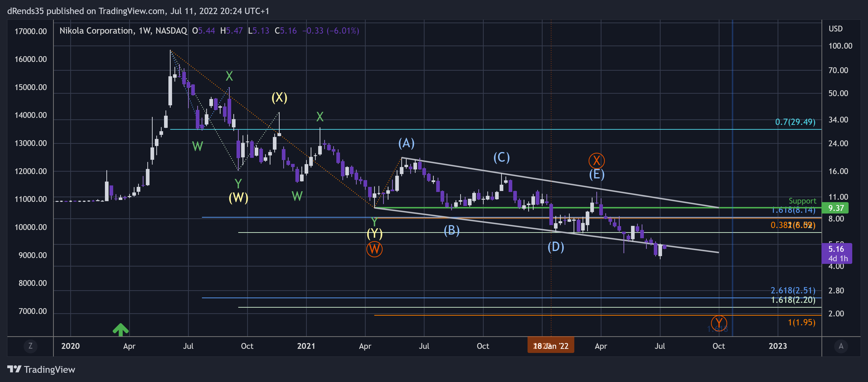Select the orange circled W wave label

[374, 249]
